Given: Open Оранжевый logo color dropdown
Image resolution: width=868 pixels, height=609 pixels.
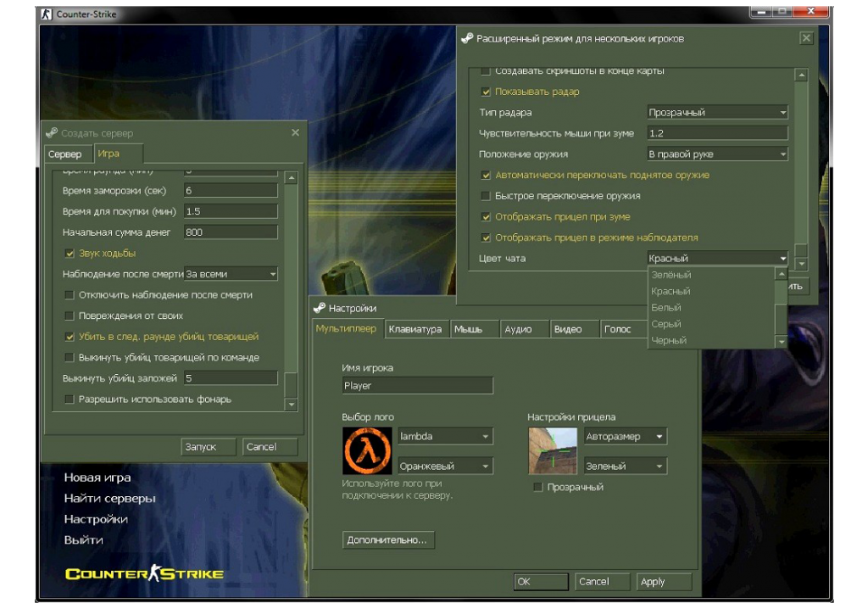Looking at the screenshot, I should (x=445, y=466).
